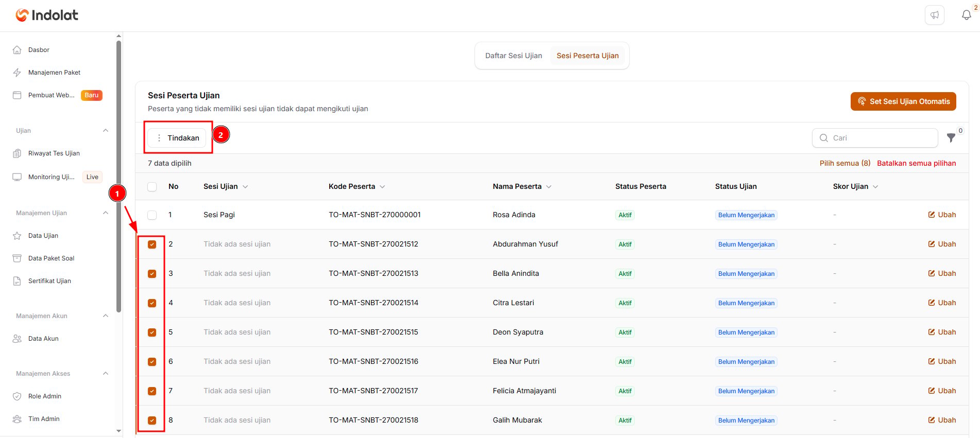Collapse the Ujian sidebar section
This screenshot has height=438, width=980.
click(106, 131)
